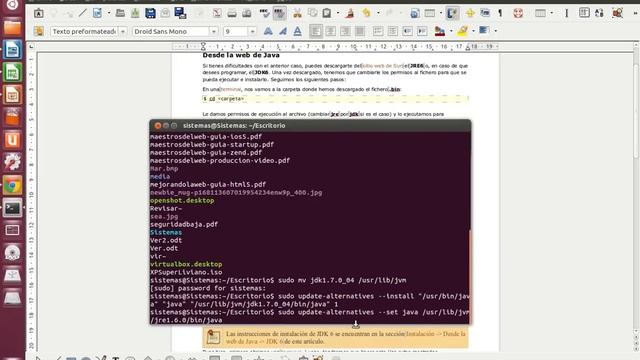
Task: Expand the Font Color dropdown arrow
Action: [451, 31]
